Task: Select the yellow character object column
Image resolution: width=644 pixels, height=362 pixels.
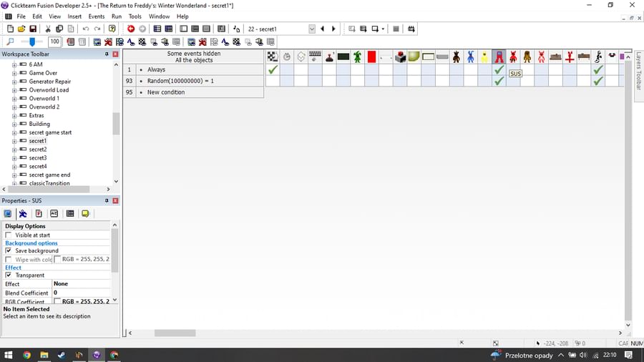Action: tap(484, 57)
